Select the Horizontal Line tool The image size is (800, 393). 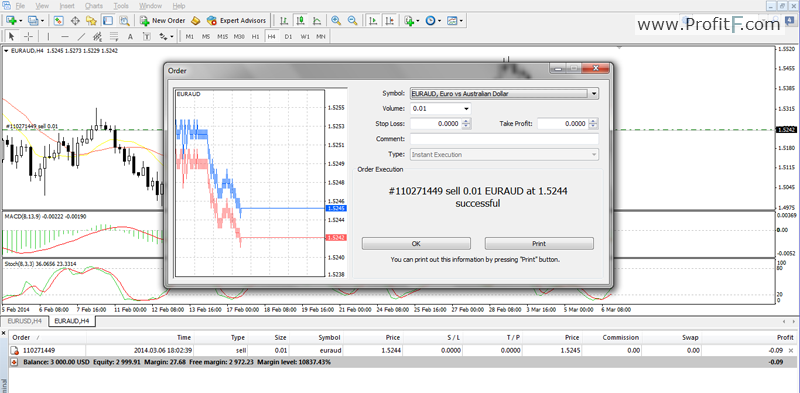point(65,37)
